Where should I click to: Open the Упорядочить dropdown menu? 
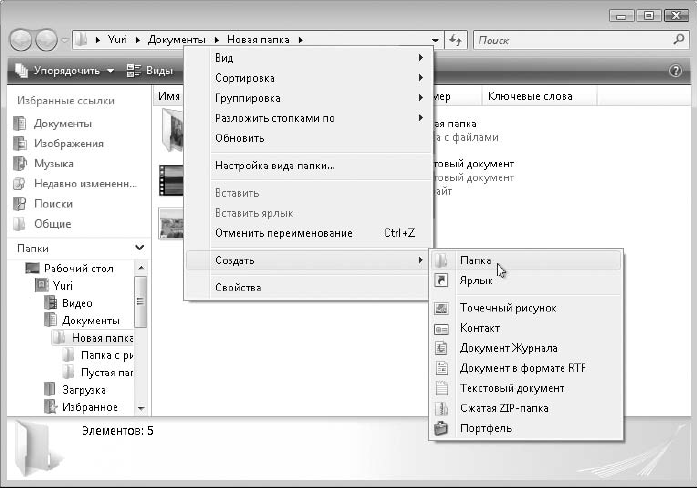[64, 70]
